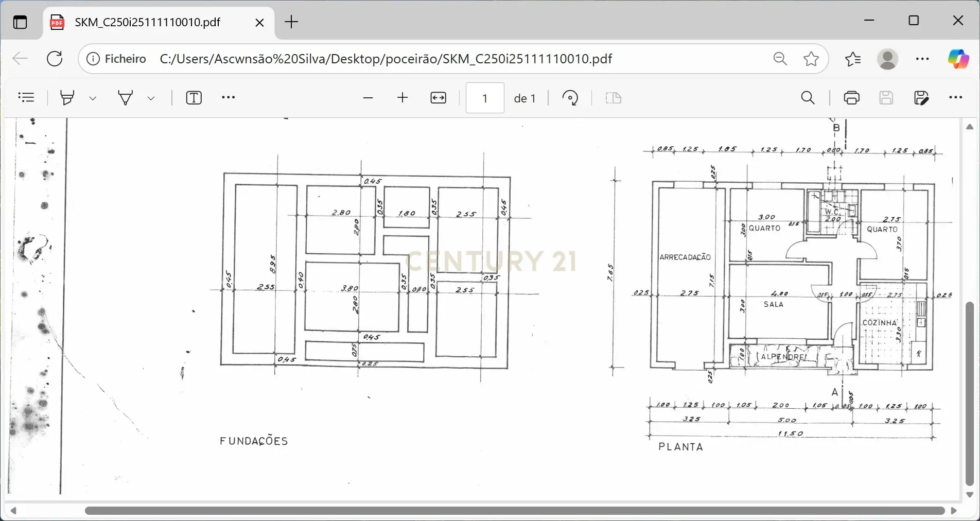Viewport: 980px width, 521px height.
Task: Search within the PDF document
Action: pos(808,98)
